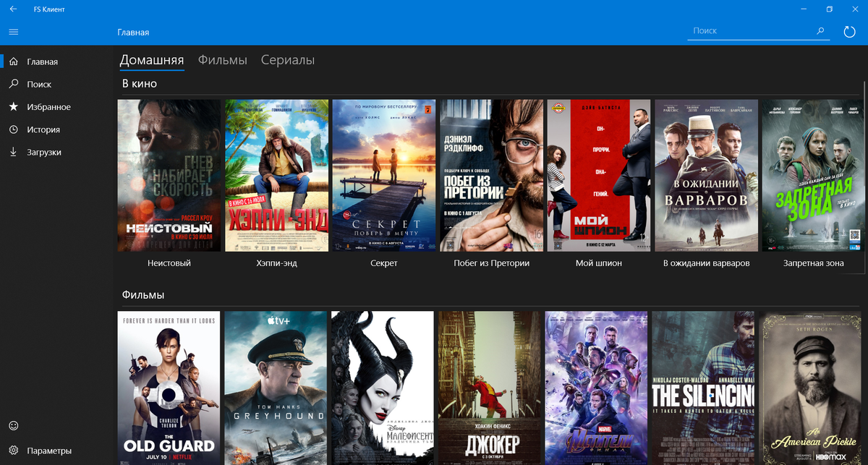Open the Главная sidebar item
Screen dimensions: 868x465
[x=56, y=61]
